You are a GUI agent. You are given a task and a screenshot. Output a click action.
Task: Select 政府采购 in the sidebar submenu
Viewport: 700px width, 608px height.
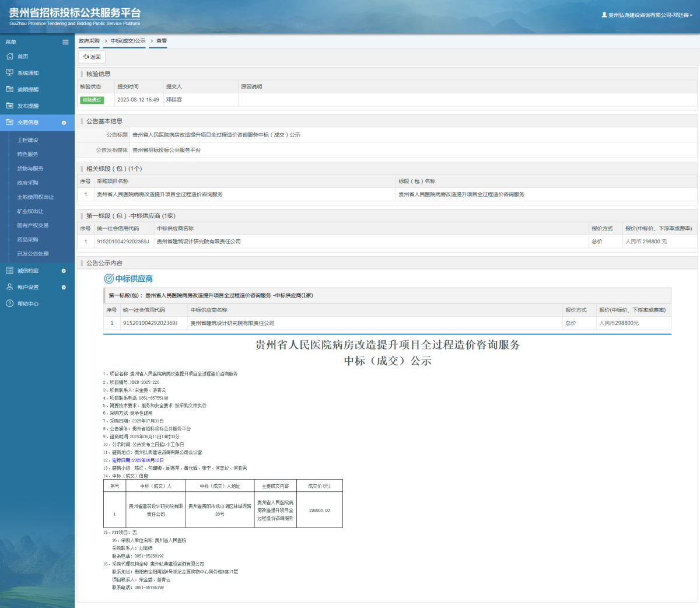27,183
